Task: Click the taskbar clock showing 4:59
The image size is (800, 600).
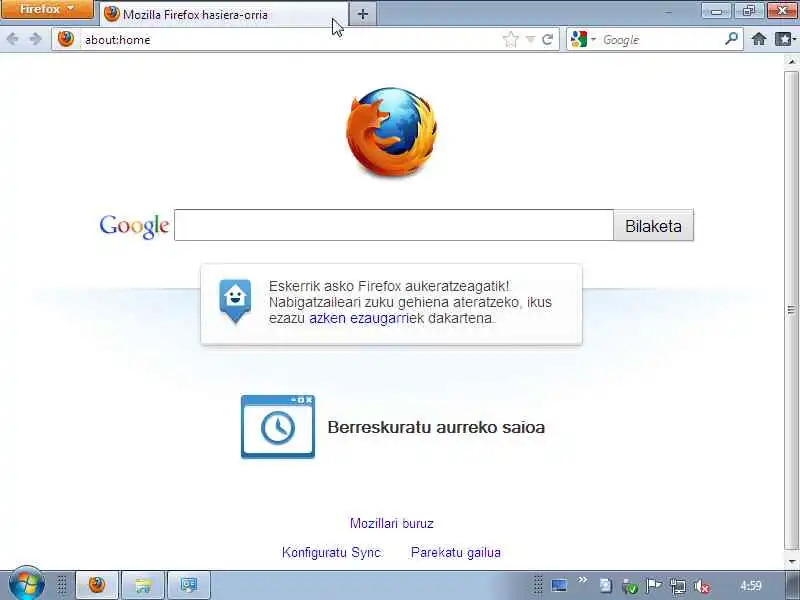Action: click(x=751, y=586)
